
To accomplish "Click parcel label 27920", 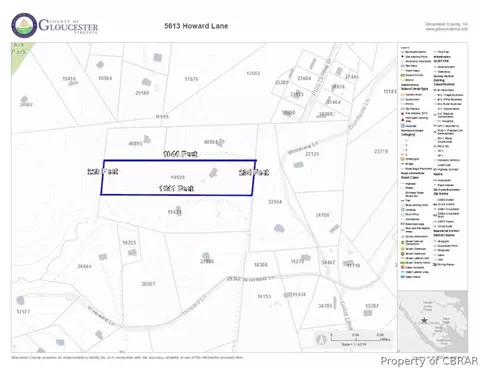I will coord(207,261).
